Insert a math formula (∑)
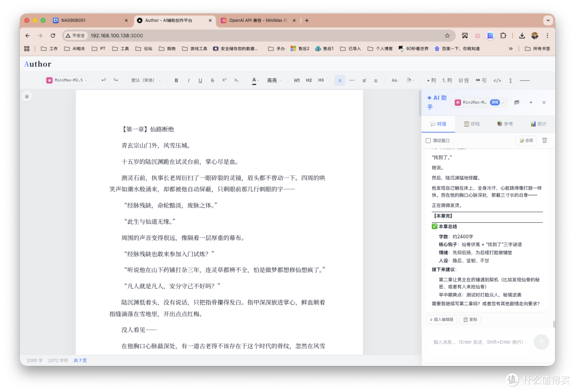The height and width of the screenshot is (392, 575). pyautogui.click(x=511, y=80)
